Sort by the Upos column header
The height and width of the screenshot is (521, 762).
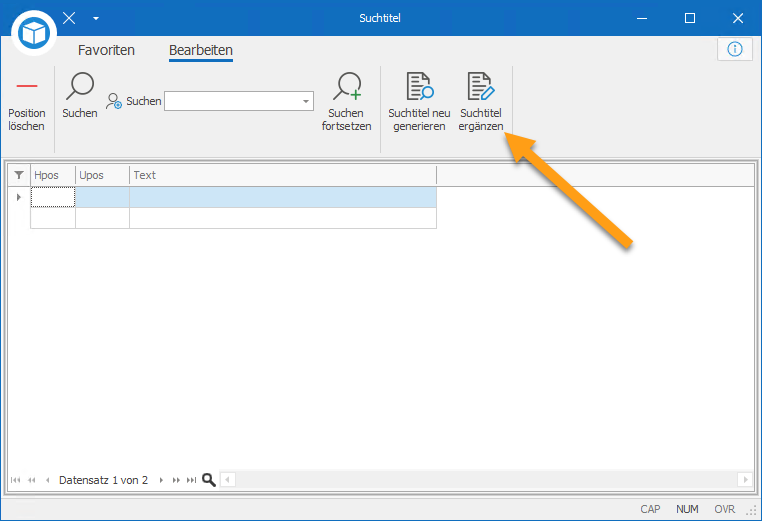point(103,175)
